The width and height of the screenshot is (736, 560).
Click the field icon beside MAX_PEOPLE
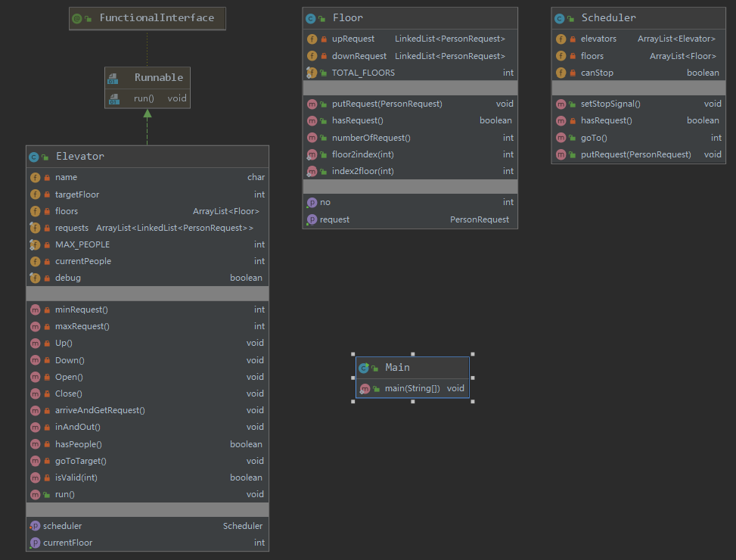(35, 244)
